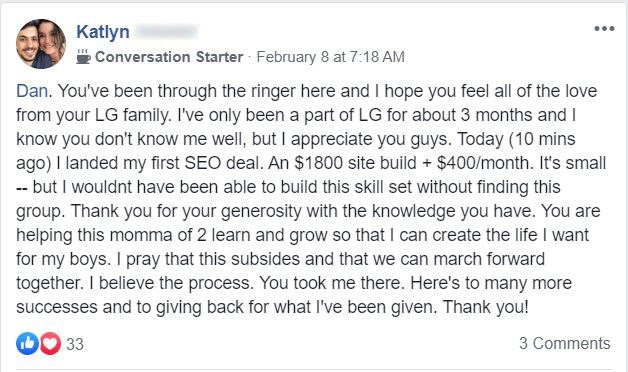Click the blue thumbs-up Like reaction icon
The image size is (628, 372).
click(27, 344)
